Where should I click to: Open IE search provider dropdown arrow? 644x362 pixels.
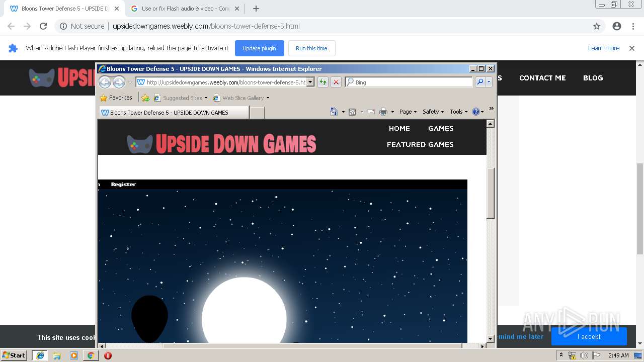(489, 82)
